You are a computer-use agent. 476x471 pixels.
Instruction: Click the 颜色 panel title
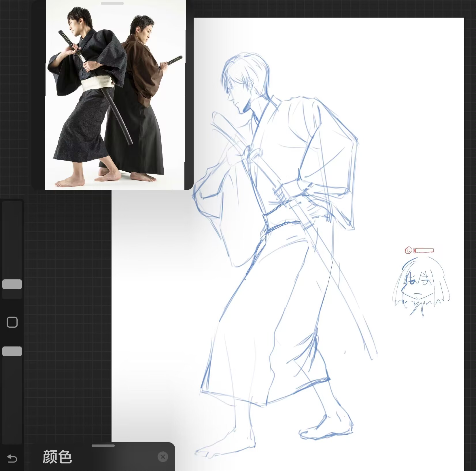tap(57, 457)
